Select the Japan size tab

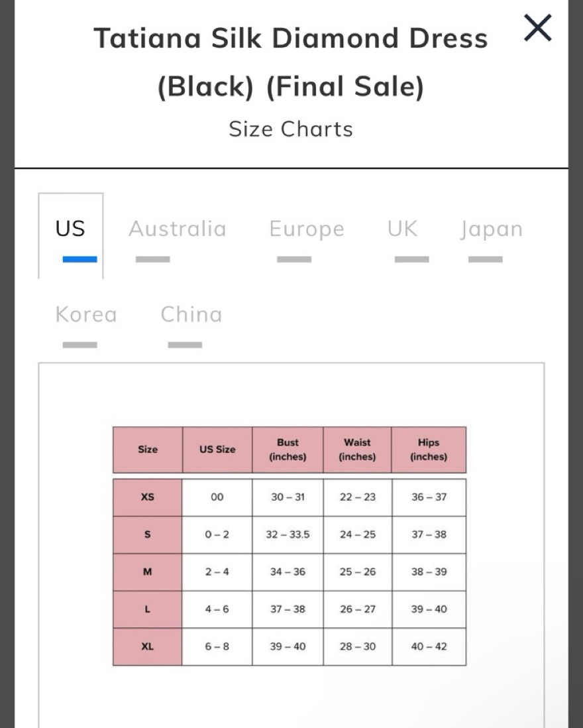491,229
